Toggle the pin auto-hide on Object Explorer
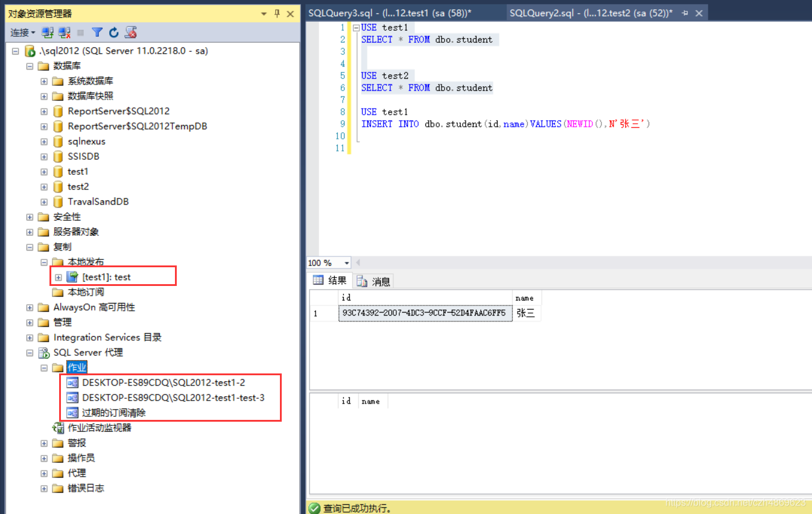The width and height of the screenshot is (812, 514). pos(278,13)
